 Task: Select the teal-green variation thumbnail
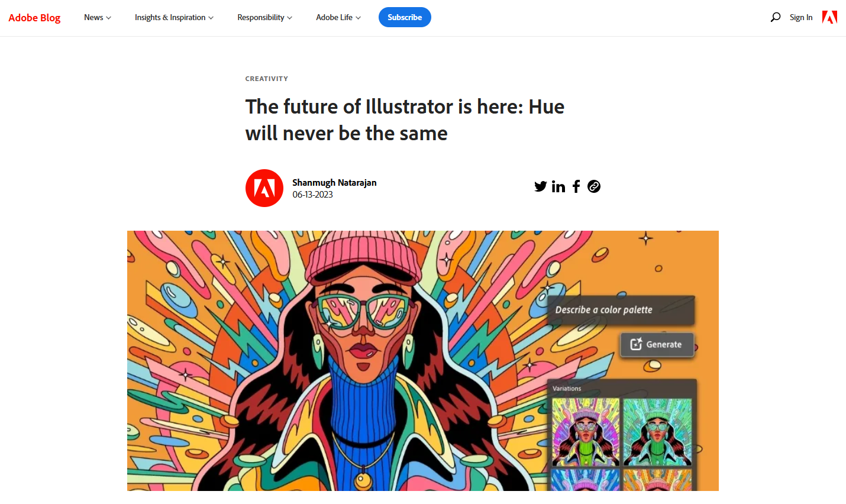(657, 432)
